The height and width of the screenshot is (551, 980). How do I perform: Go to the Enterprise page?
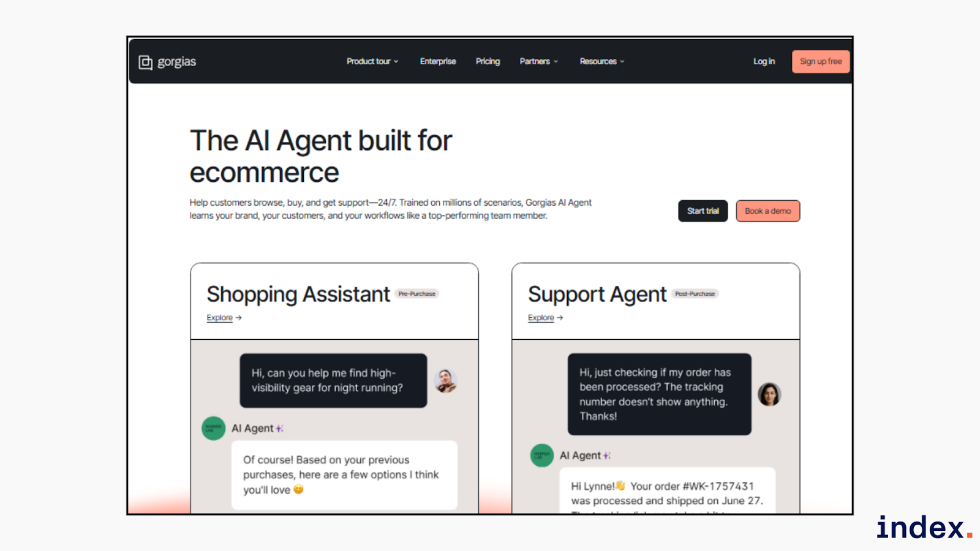pyautogui.click(x=438, y=61)
